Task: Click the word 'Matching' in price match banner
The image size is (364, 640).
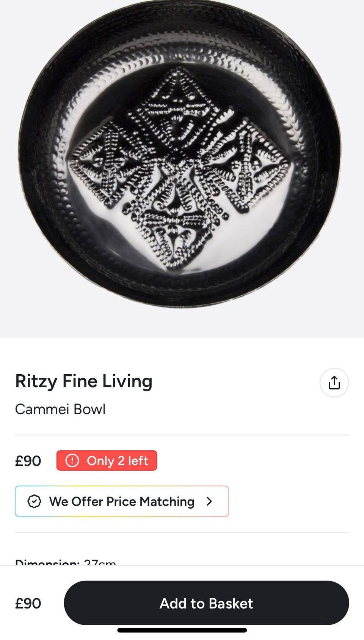Action: (167, 501)
